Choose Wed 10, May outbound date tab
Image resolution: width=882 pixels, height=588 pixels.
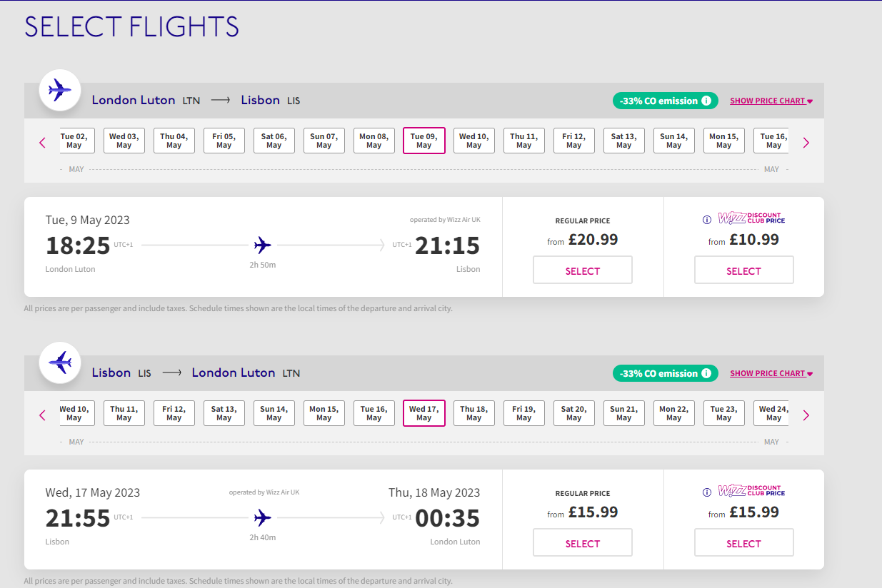tap(474, 141)
